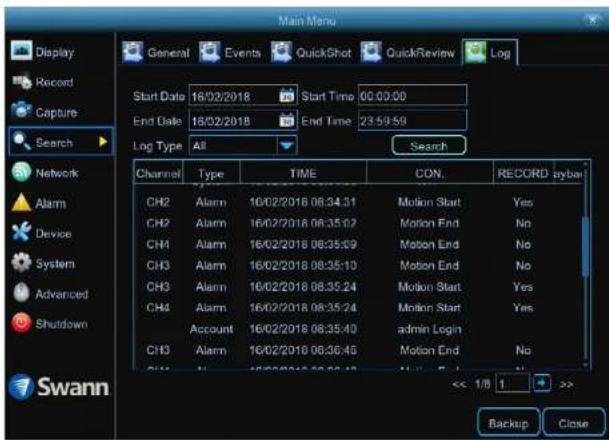The image size is (609, 440).
Task: Expand the Search submenu yellow arrow
Action: [x=103, y=141]
